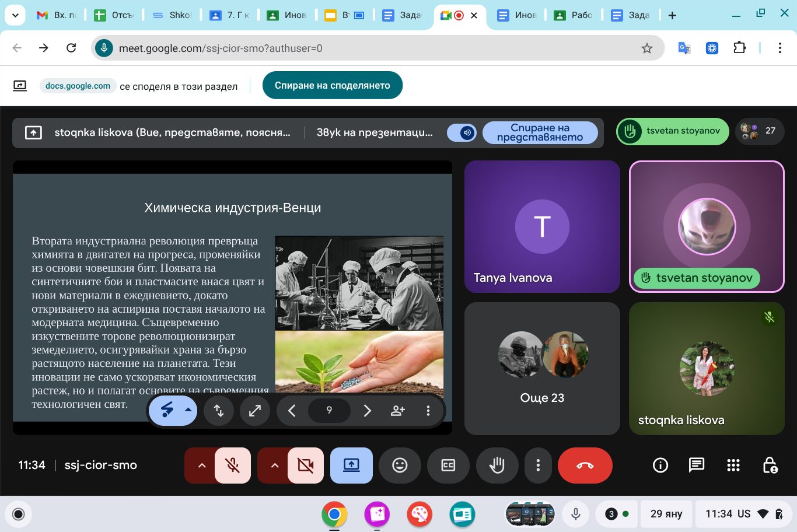
Task: Open the chat panel
Action: (697, 465)
